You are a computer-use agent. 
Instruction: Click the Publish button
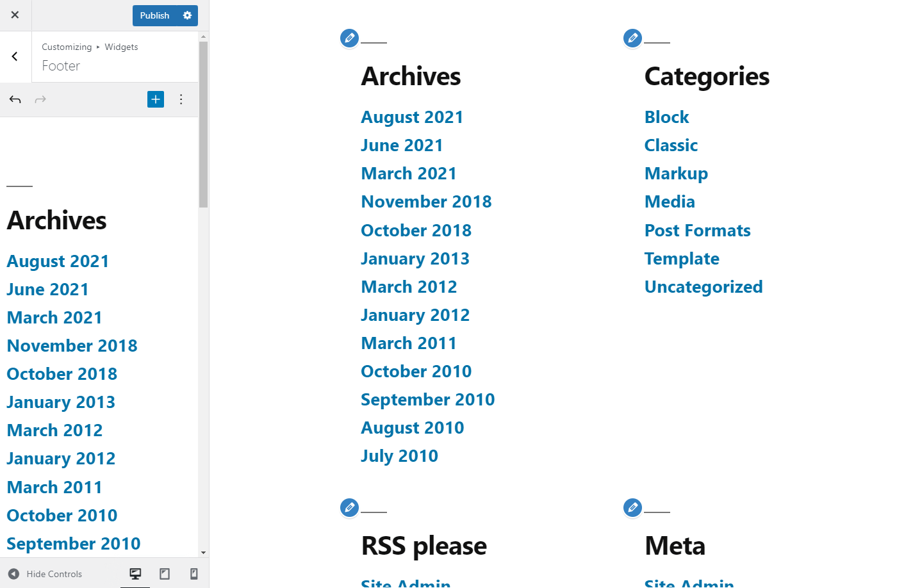pyautogui.click(x=154, y=15)
